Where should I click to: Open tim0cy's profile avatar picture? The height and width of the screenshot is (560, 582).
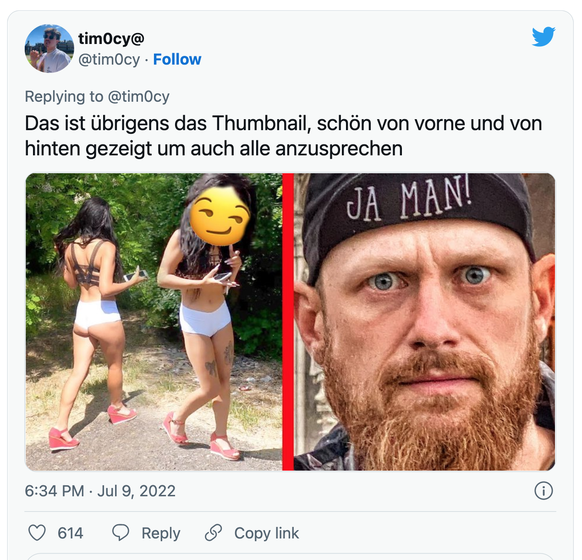pyautogui.click(x=49, y=48)
